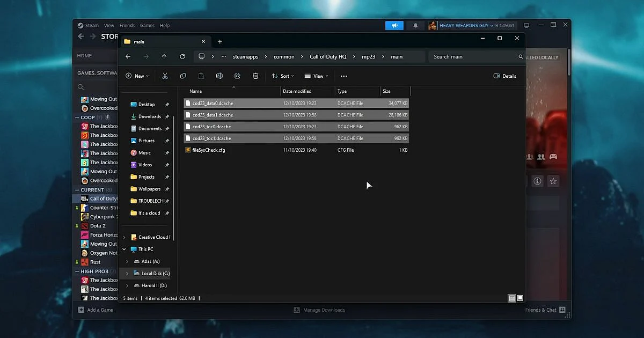The image size is (644, 338).
Task: Switch to details list view icon
Action: click(512, 298)
